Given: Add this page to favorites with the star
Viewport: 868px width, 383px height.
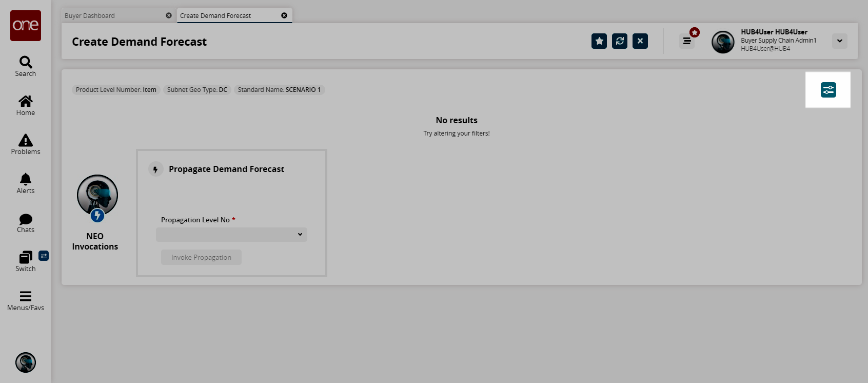Looking at the screenshot, I should pos(599,41).
